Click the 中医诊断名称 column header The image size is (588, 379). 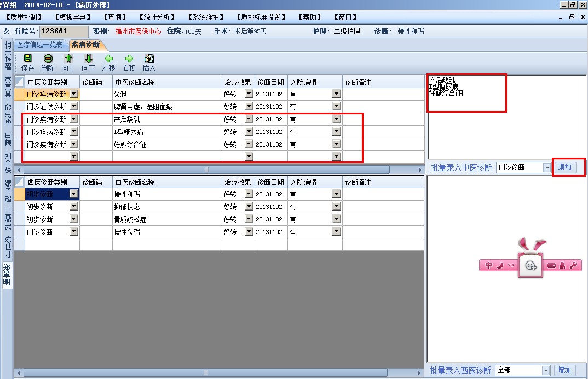(x=167, y=81)
